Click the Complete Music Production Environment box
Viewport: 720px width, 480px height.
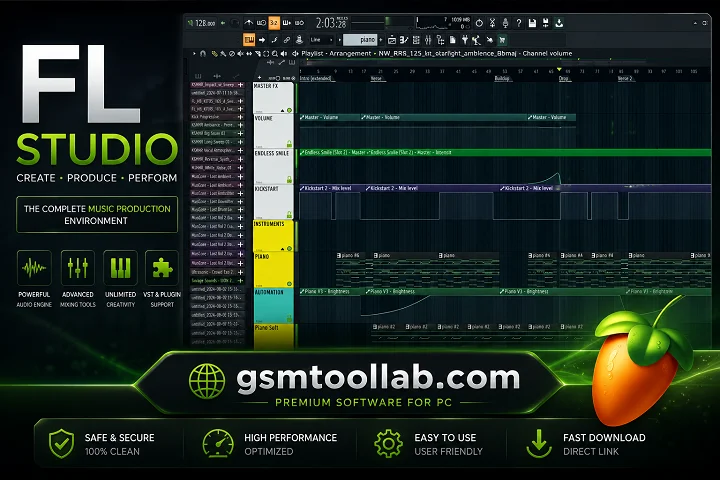97,215
